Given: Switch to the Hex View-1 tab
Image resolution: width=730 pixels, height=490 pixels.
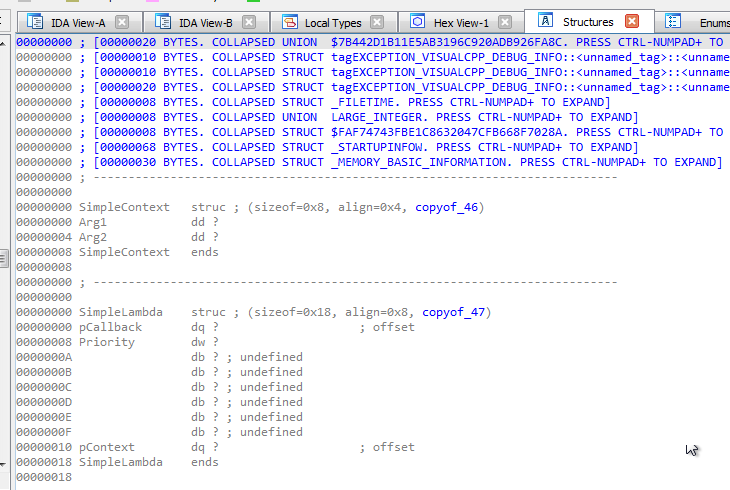Looking at the screenshot, I should point(460,21).
